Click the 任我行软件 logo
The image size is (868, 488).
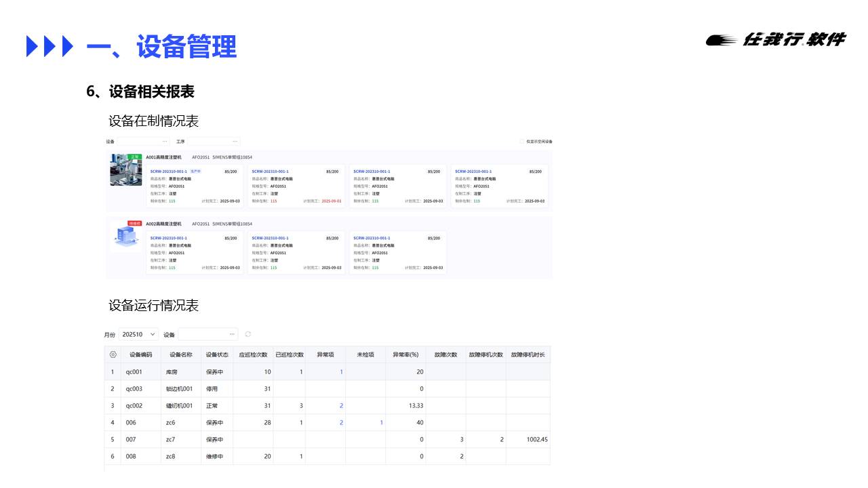[776, 40]
